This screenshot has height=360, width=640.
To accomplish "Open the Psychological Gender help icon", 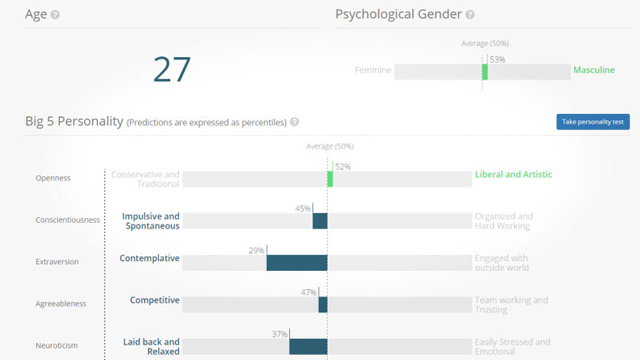I will click(470, 15).
